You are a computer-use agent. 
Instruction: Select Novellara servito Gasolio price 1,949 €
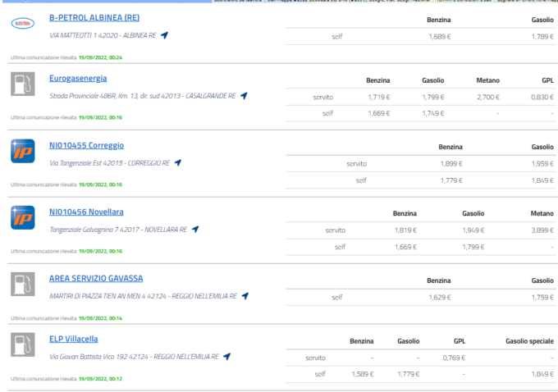(473, 230)
